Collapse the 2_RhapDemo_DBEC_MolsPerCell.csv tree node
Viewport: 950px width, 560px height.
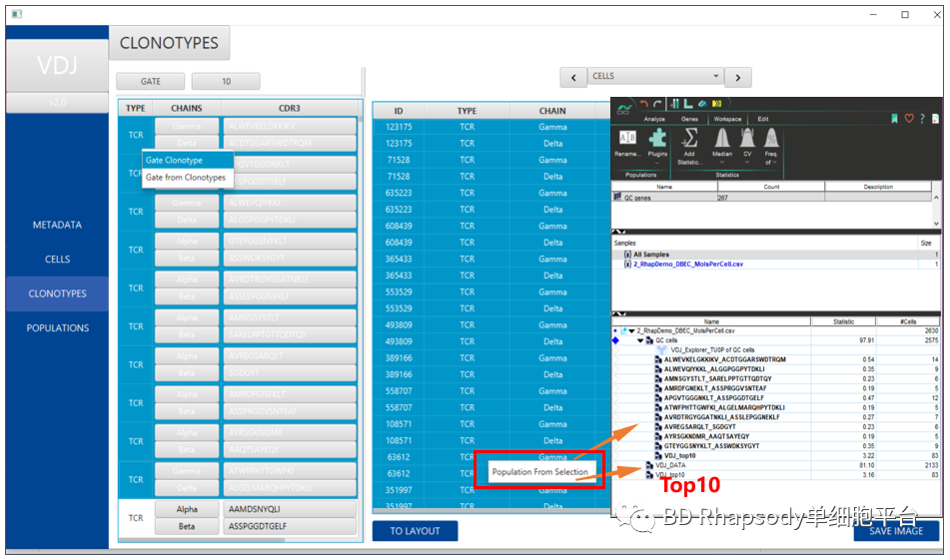pos(630,330)
